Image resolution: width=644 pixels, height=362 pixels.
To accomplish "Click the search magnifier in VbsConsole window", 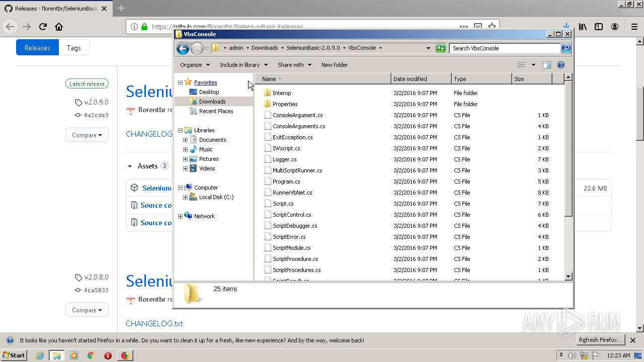I will (566, 48).
